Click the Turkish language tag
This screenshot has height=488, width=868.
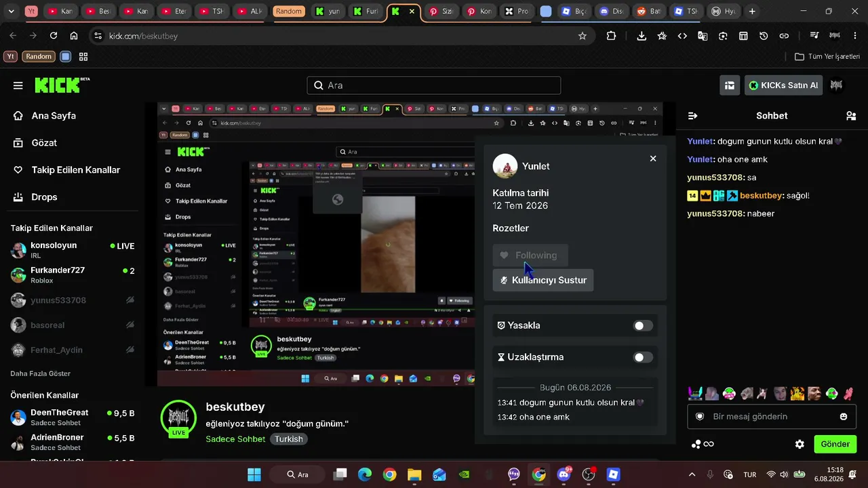(289, 439)
